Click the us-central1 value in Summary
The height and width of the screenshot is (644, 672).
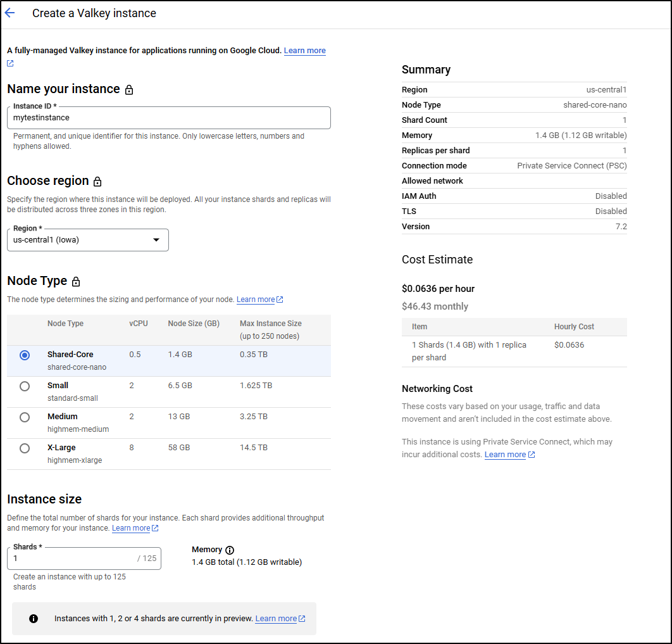[606, 90]
